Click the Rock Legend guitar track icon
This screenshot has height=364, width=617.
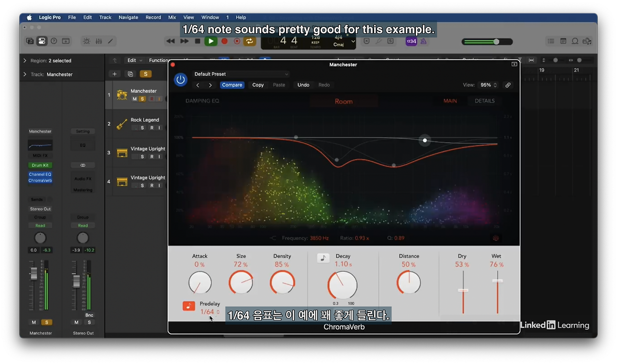point(122,124)
